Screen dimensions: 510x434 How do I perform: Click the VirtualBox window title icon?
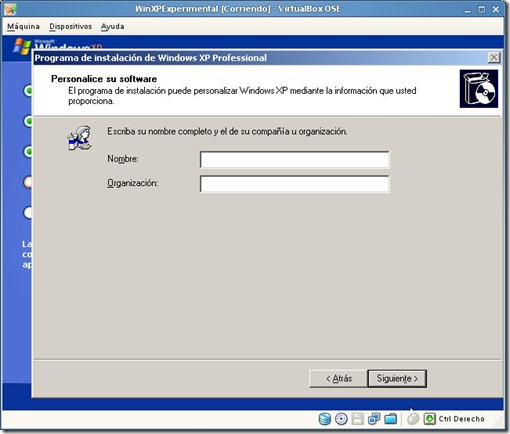pyautogui.click(x=10, y=9)
